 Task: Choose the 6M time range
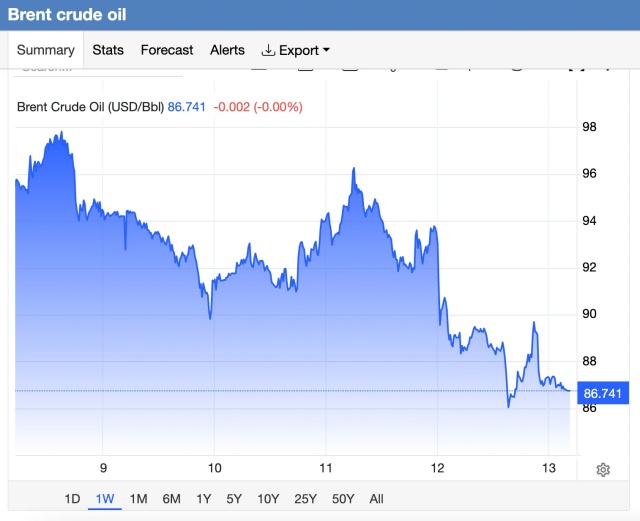pyautogui.click(x=171, y=499)
